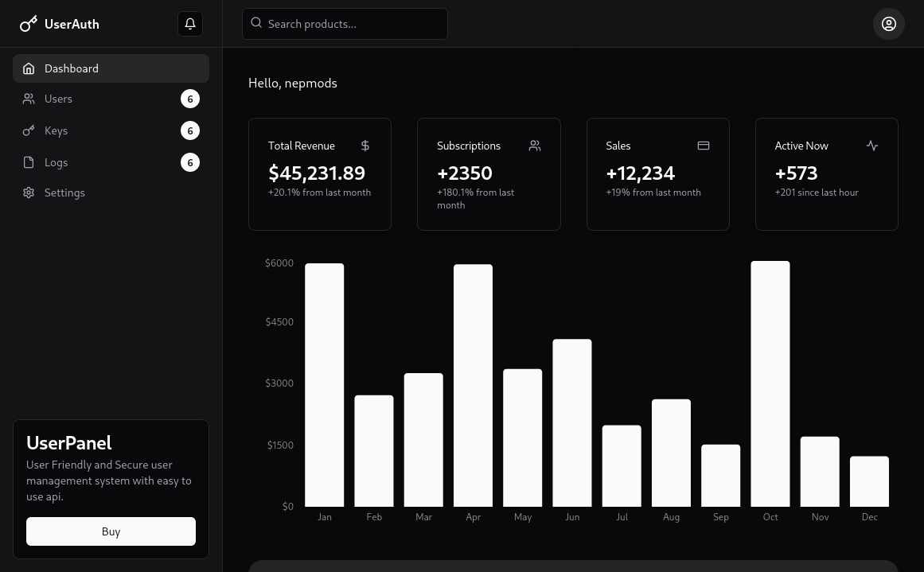The height and width of the screenshot is (572, 924).
Task: Click the credit card icon in Sales
Action: [x=704, y=146]
